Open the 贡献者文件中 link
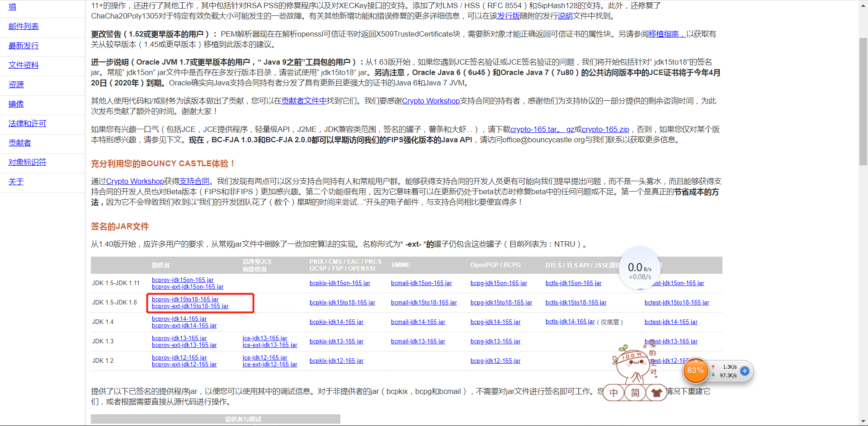Screen dimensions: 868x426 pyautogui.click(x=304, y=101)
